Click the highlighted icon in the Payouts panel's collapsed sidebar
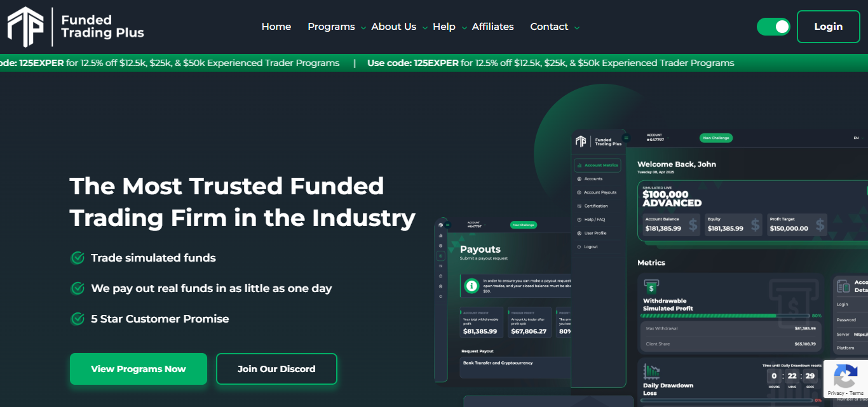This screenshot has width=868, height=407. pyautogui.click(x=440, y=256)
